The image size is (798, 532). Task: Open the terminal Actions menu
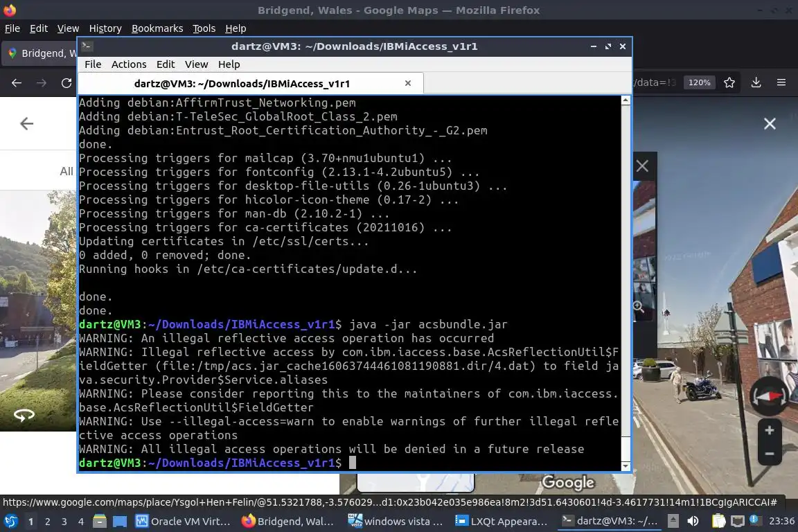pyautogui.click(x=129, y=64)
